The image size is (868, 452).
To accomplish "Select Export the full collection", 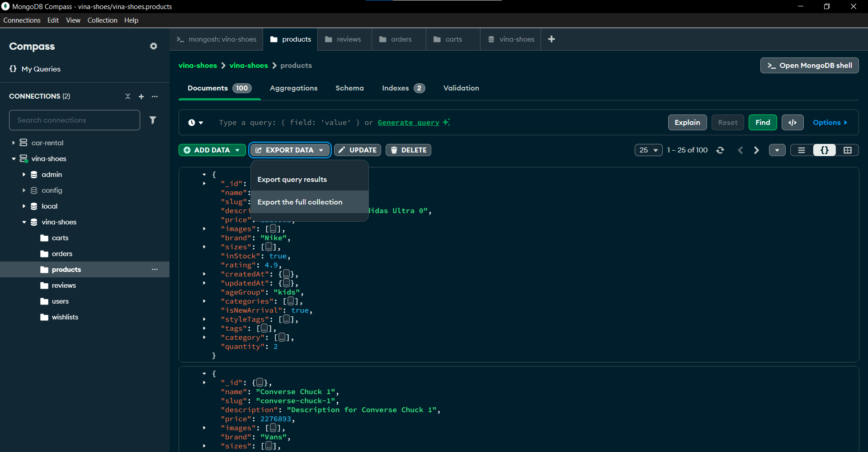I will [300, 202].
